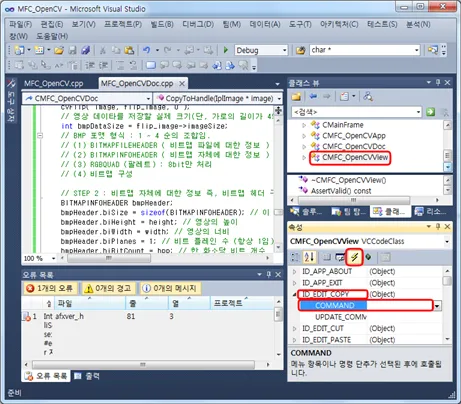Select the CMFC_OpenCVView class
This screenshot has width=461, height=404.
click(x=355, y=157)
